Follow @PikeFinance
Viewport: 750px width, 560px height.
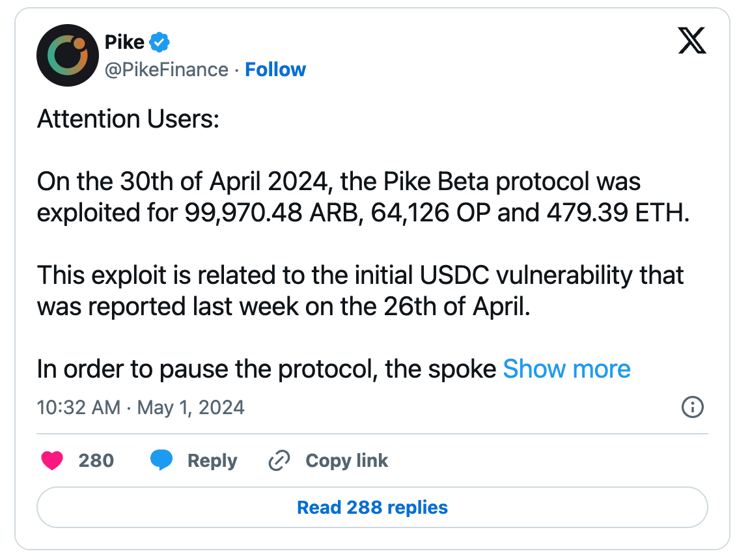[275, 70]
